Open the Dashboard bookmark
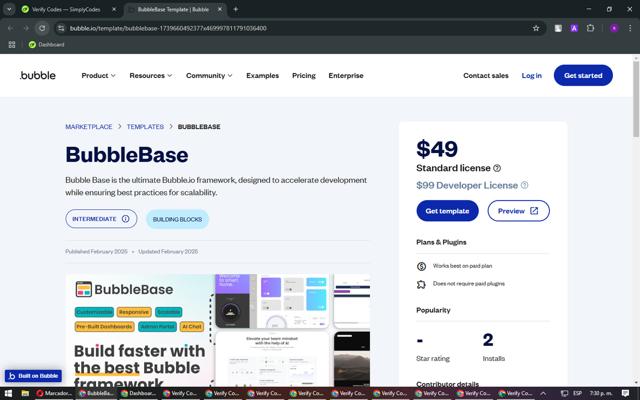 47,44
